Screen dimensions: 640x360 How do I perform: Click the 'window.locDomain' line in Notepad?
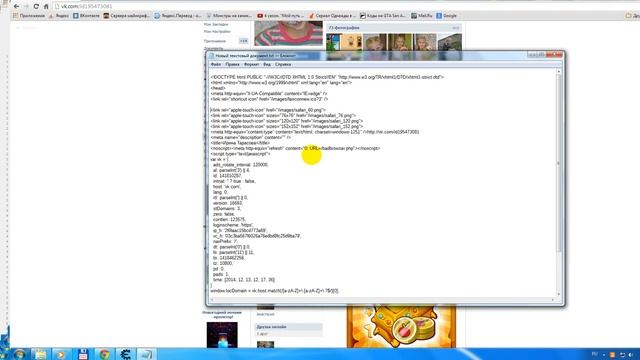[x=275, y=291]
